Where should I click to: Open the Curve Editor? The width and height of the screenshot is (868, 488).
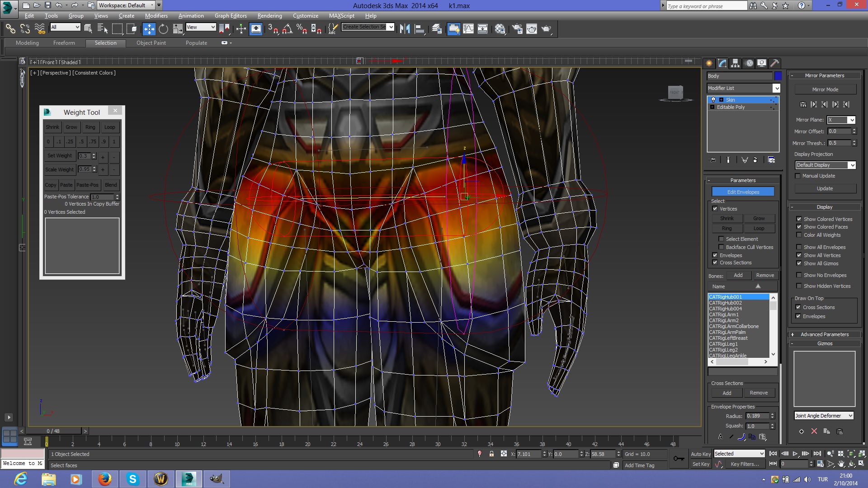coord(468,29)
